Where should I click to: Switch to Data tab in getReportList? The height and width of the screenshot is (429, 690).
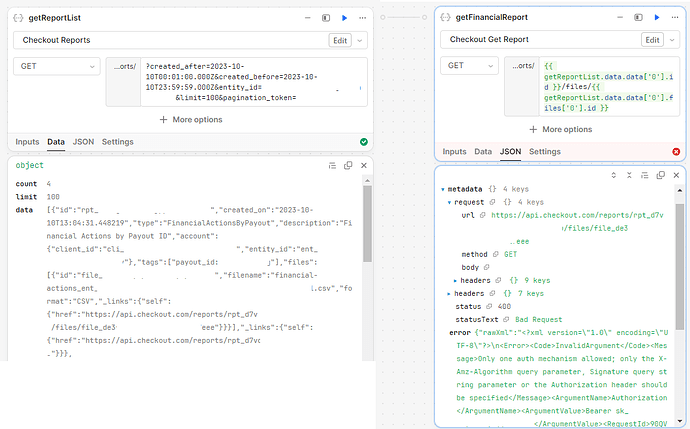pos(56,142)
